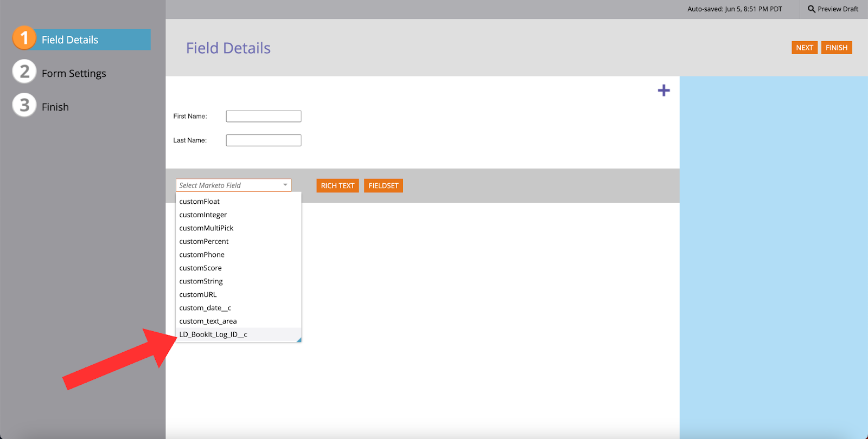Go to Form Settings step
Viewport: 868px width, 439px height.
(x=74, y=74)
